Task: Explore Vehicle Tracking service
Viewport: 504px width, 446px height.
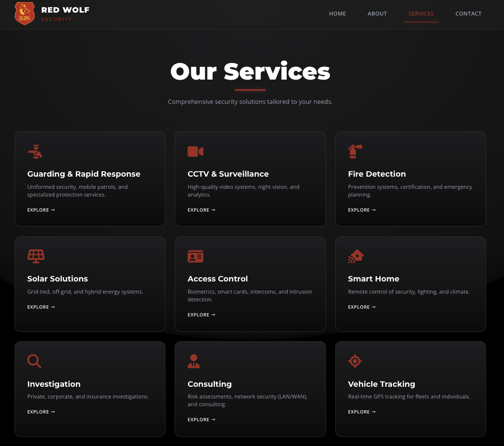Action: [x=362, y=412]
